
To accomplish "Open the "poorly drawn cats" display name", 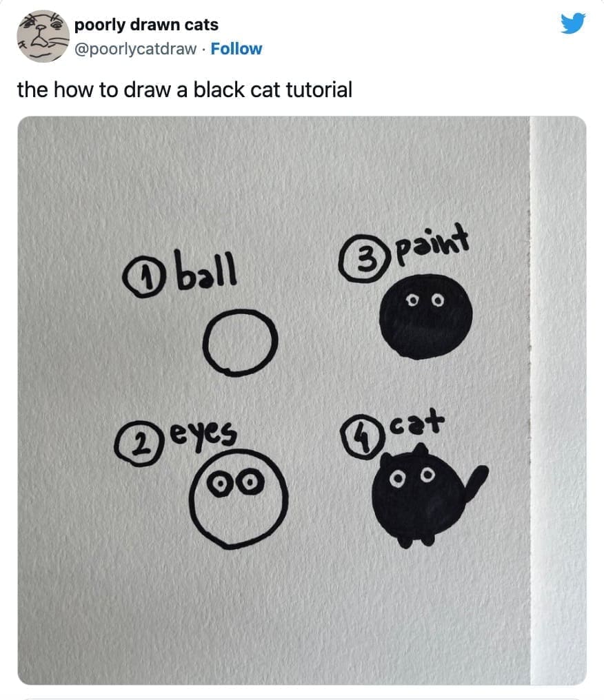I will tap(146, 25).
